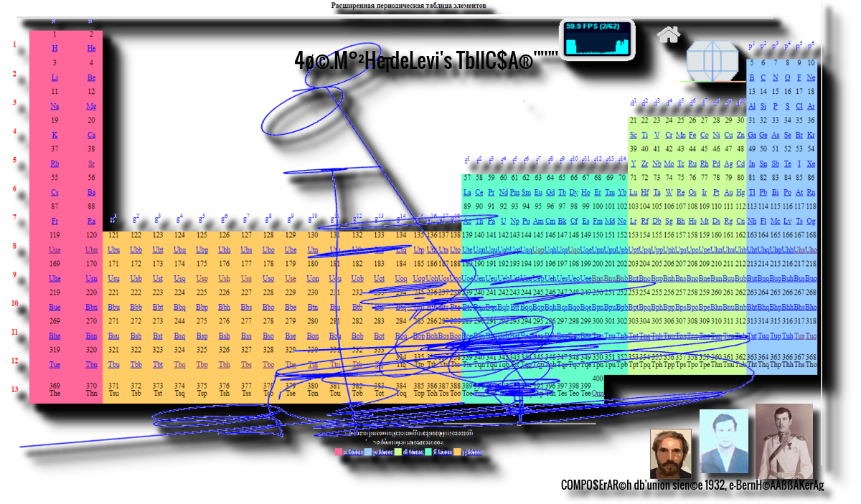Image resolution: width=861 pixels, height=504 pixels.
Task: Open the sepia military uniform portrait
Action: point(784,441)
